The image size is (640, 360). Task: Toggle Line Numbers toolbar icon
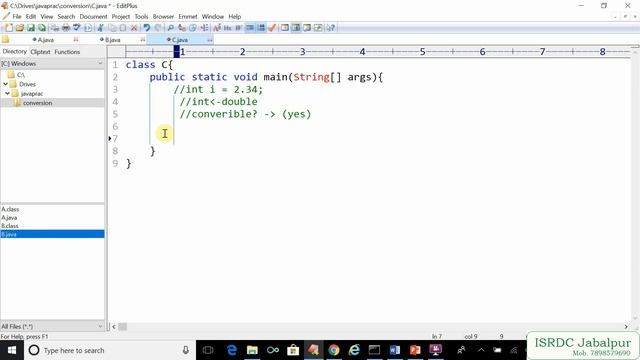[x=250, y=28]
